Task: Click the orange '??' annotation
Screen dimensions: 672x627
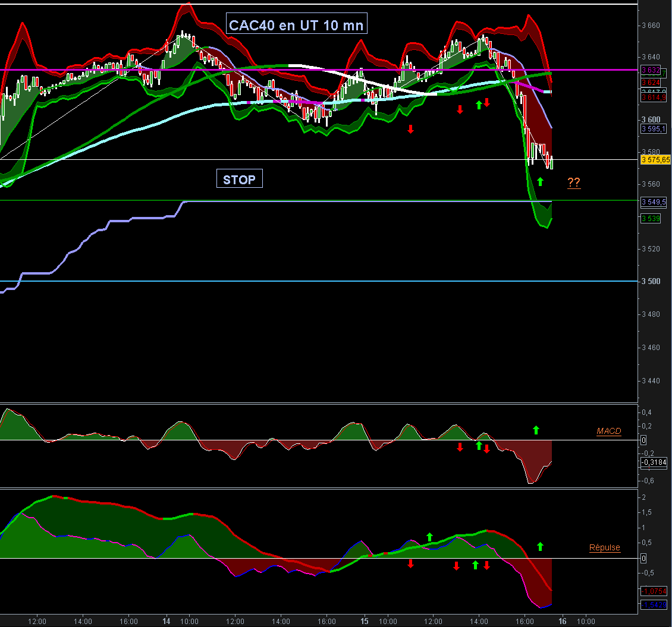Action: tap(574, 182)
